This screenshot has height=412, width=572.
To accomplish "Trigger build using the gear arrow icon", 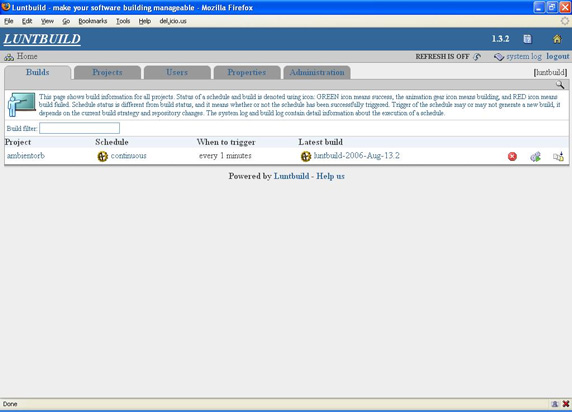I will 535,157.
